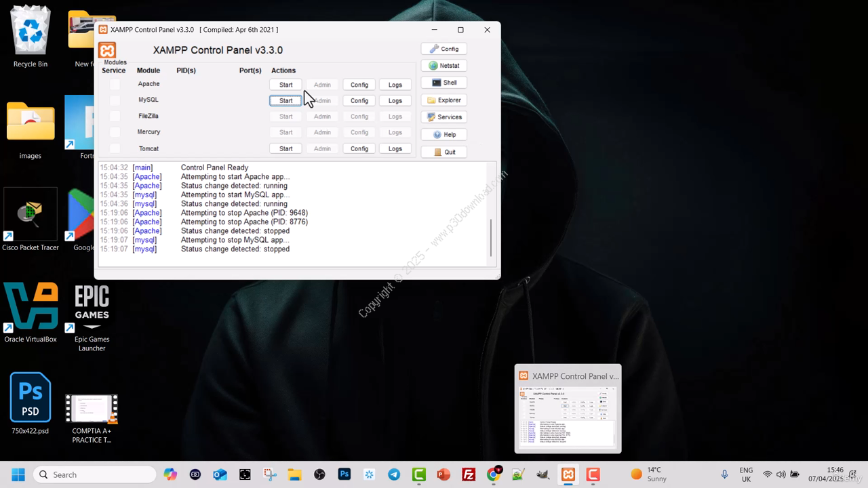Open Photoshop from the taskbar

[x=344, y=474]
